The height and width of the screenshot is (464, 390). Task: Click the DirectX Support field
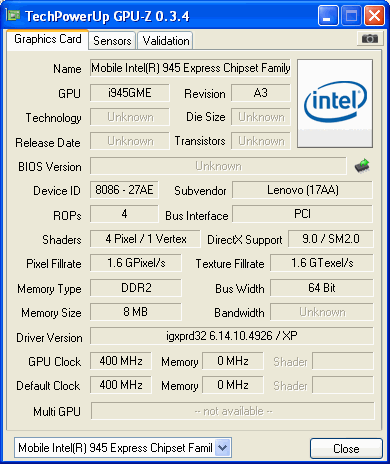coord(331,239)
